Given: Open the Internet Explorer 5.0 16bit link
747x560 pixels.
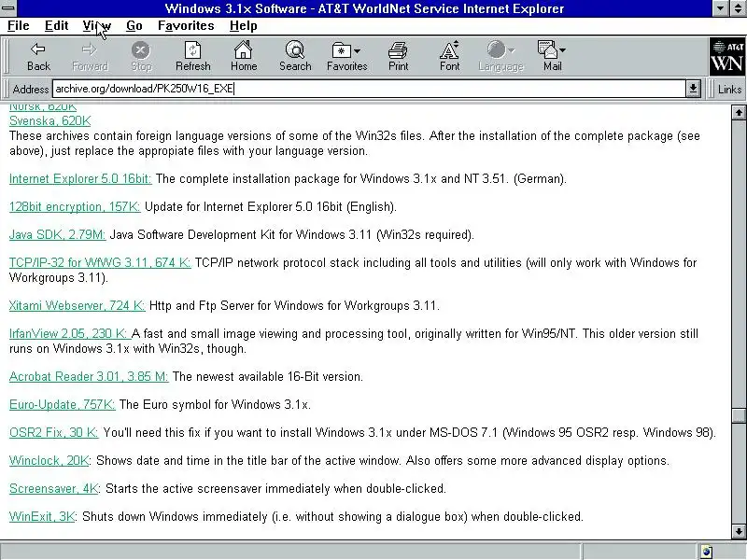Looking at the screenshot, I should click(x=80, y=178).
